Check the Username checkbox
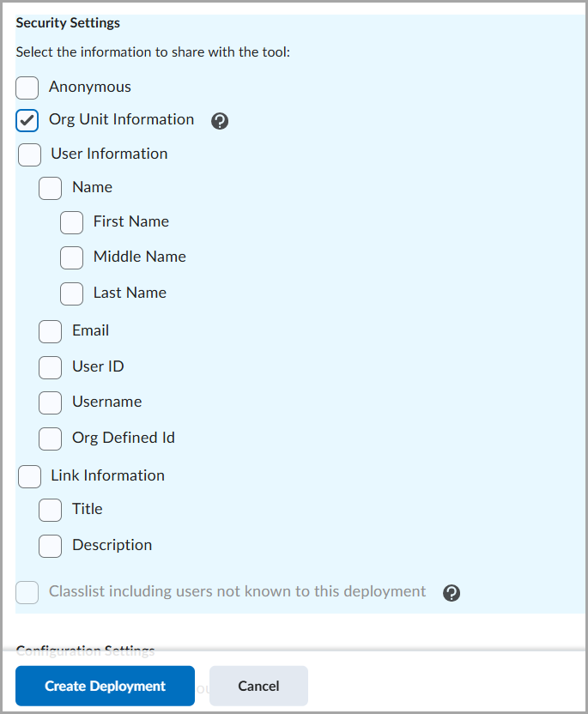The image size is (588, 714). pos(50,402)
